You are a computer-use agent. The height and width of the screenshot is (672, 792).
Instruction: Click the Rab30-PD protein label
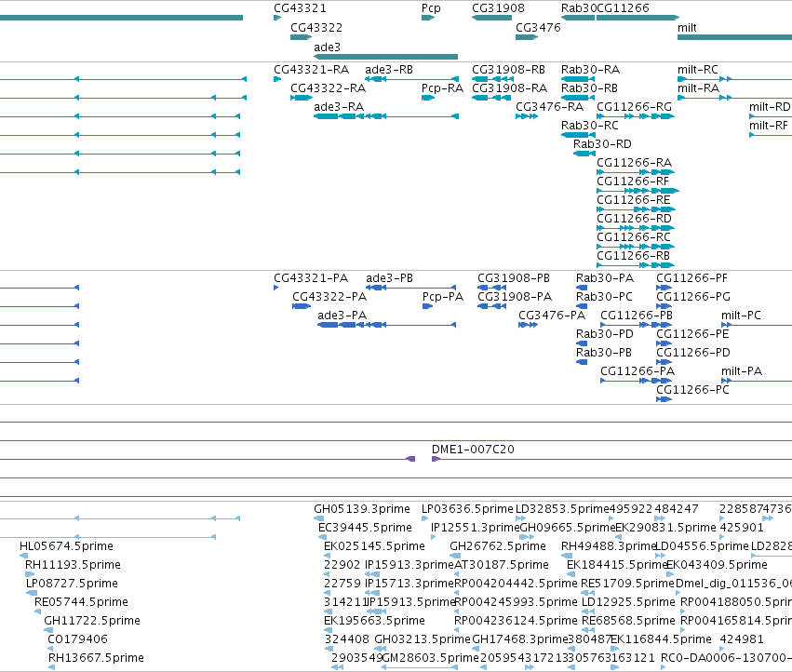pos(605,334)
